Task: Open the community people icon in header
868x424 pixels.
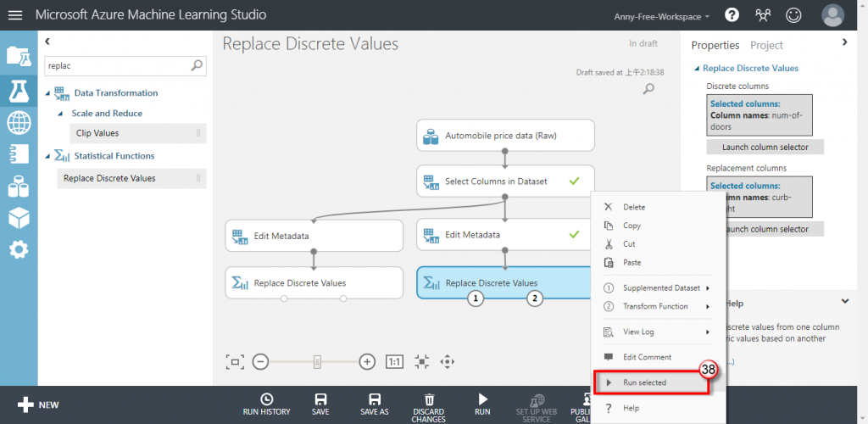Action: pos(763,15)
